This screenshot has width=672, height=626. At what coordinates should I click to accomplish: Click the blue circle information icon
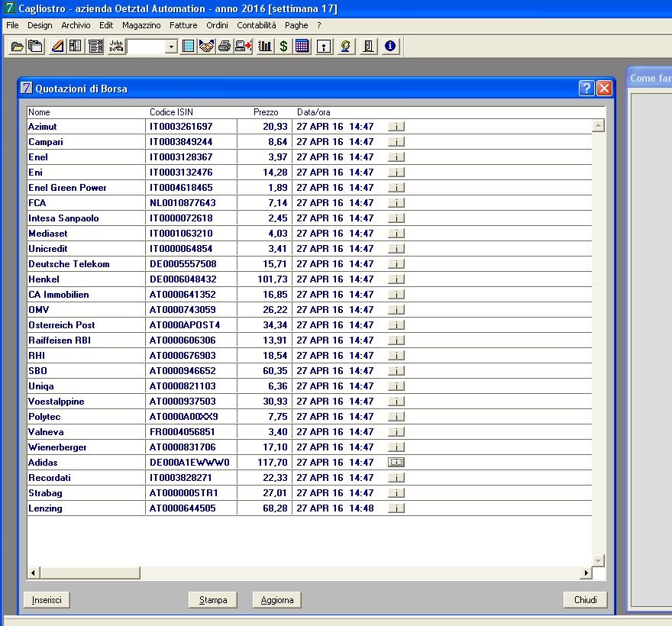pyautogui.click(x=390, y=46)
